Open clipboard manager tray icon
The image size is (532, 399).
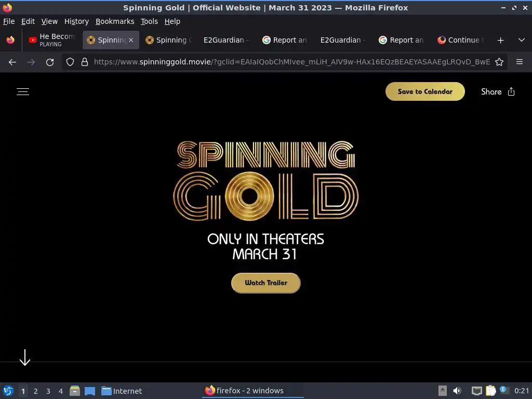[x=490, y=391]
